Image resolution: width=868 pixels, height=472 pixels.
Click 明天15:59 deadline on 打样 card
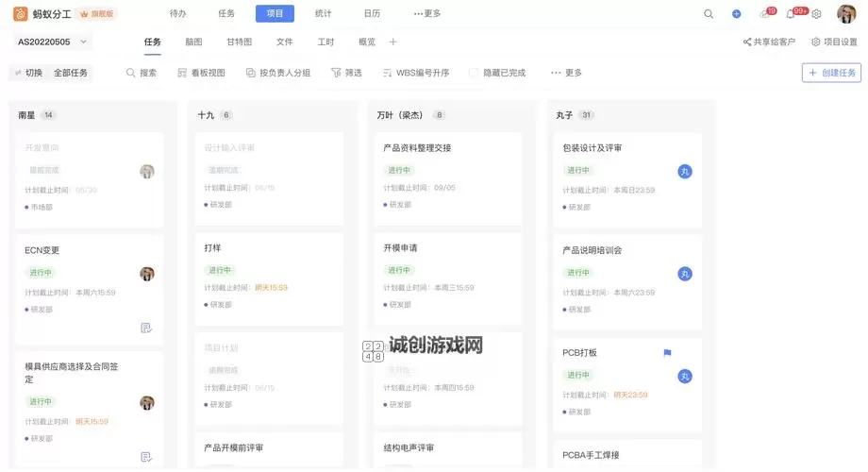pos(272,288)
